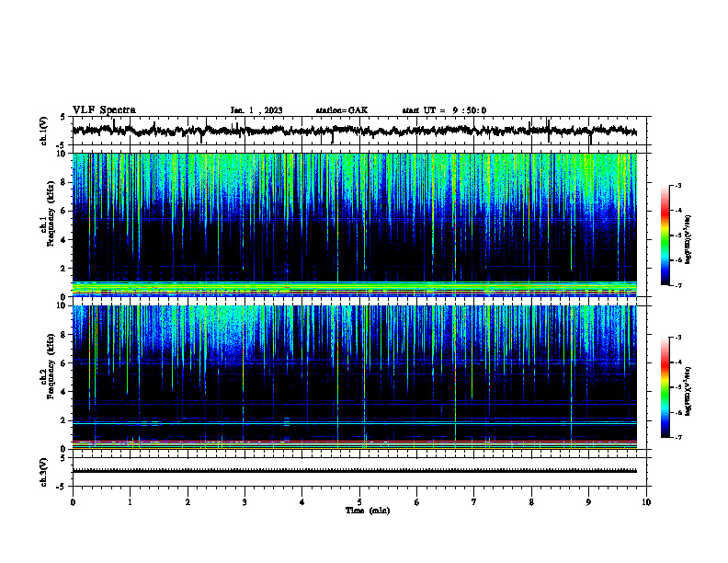Screen dimensions: 728x563
Task: Click time axis tick label "0"
Action: (x=73, y=502)
